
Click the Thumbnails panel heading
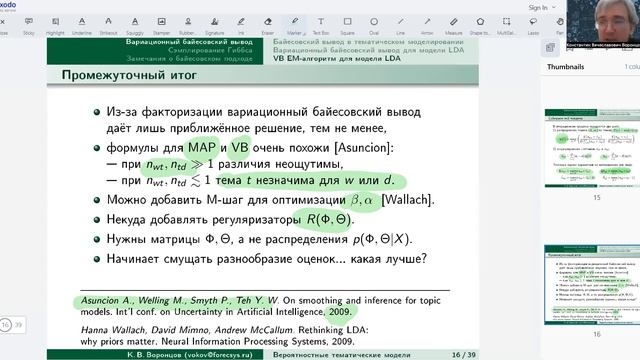click(565, 67)
